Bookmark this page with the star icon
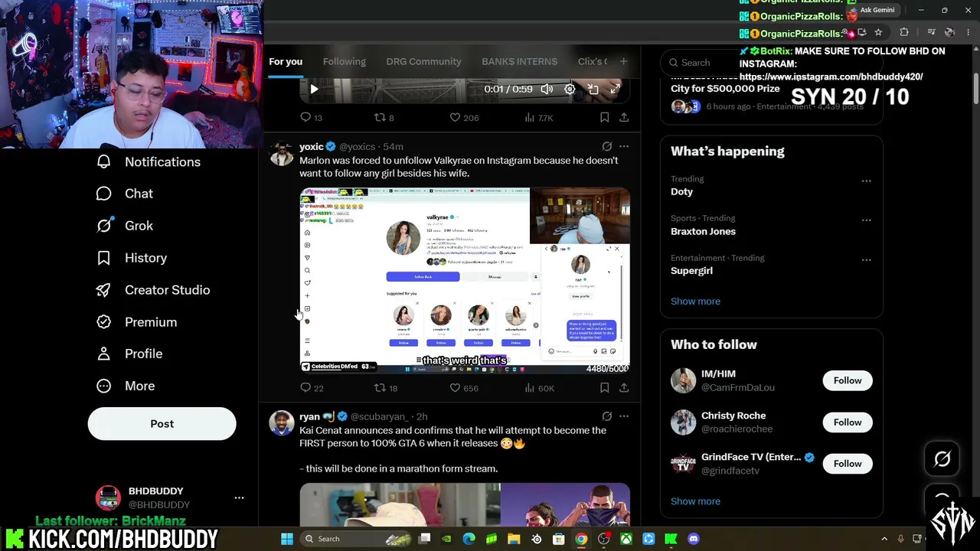Screen dimensions: 980x551 878,32
